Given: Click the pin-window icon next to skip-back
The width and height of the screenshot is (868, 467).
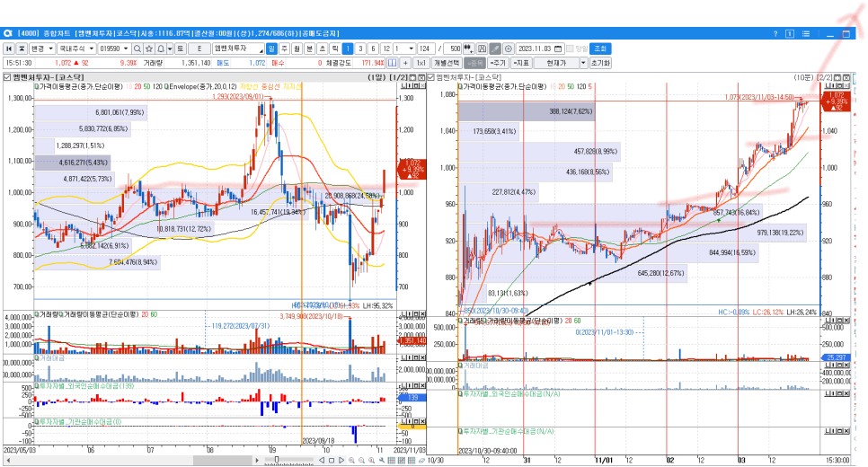Looking at the screenshot, I should (x=22, y=48).
